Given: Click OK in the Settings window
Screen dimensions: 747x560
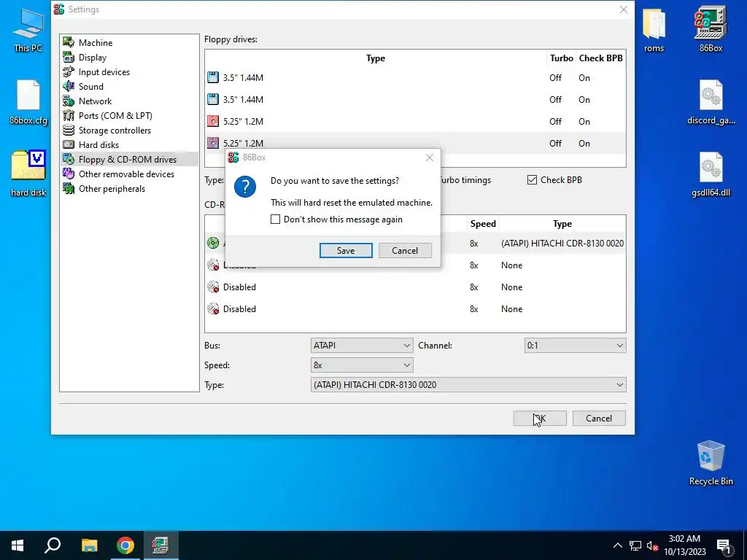Looking at the screenshot, I should coord(540,418).
